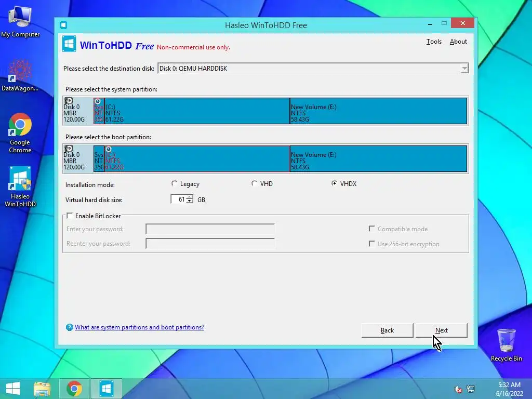Click the Back button
This screenshot has width=532, height=399.
point(387,330)
